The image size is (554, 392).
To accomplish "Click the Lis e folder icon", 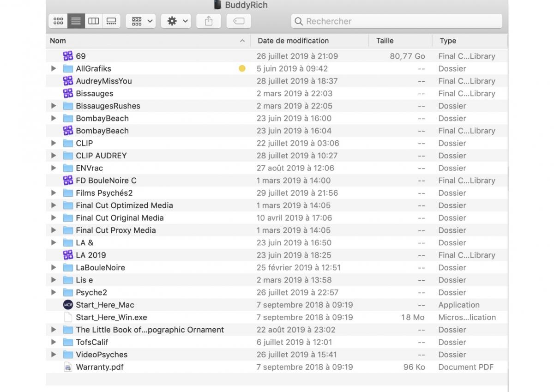I will point(68,280).
